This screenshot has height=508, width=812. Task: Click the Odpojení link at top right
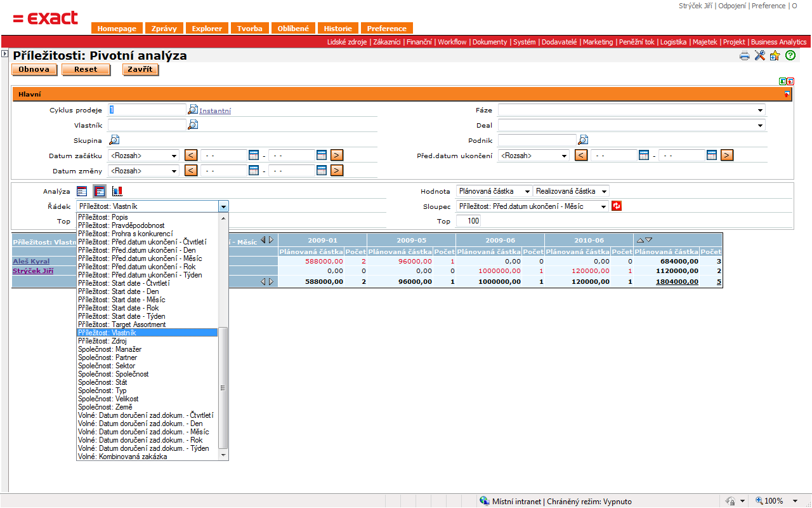732,6
